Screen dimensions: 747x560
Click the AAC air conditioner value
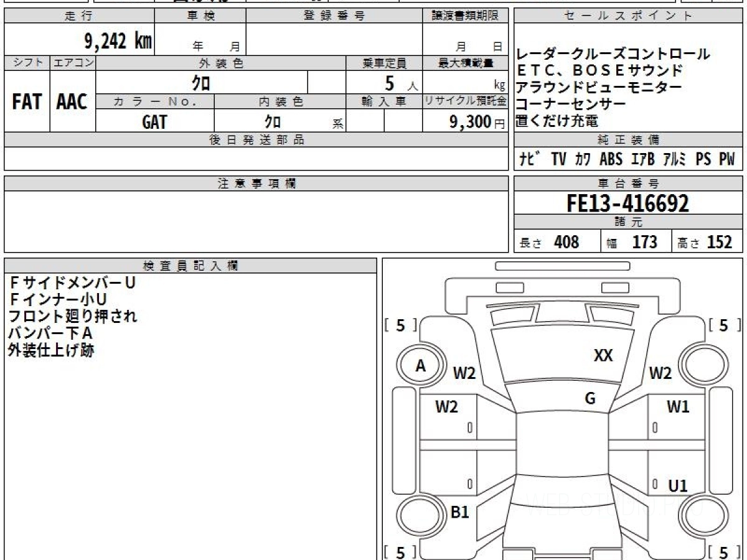pyautogui.click(x=72, y=102)
